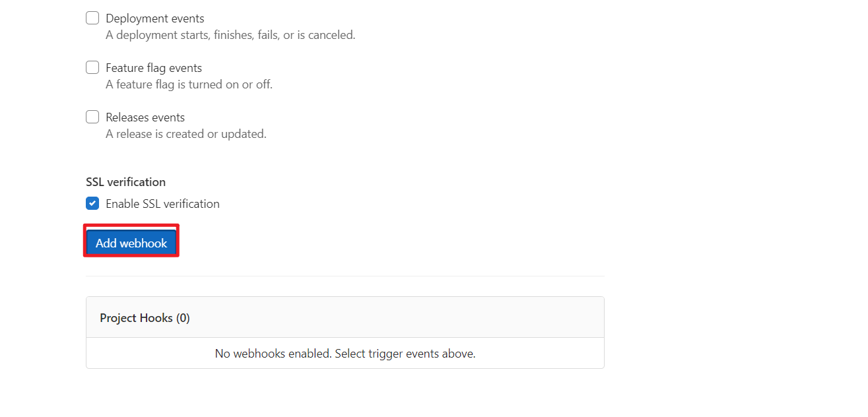Click the white checkmark icon in the SSL box
The height and width of the screenshot is (417, 868).
point(92,204)
